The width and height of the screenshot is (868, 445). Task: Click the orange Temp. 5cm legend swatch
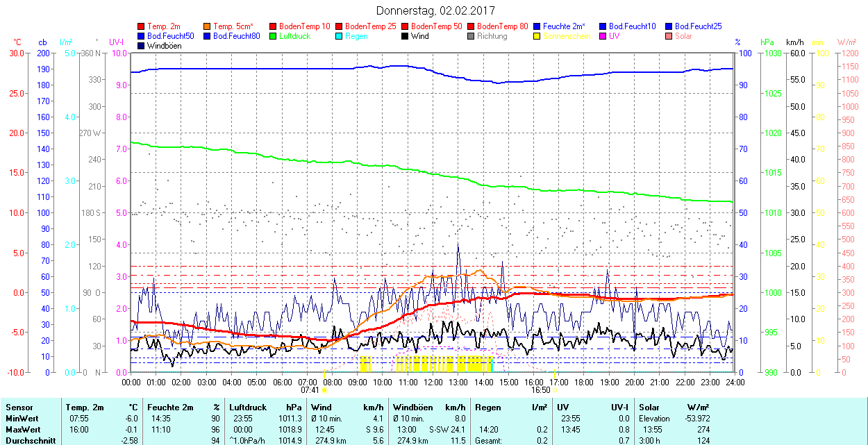pyautogui.click(x=208, y=26)
